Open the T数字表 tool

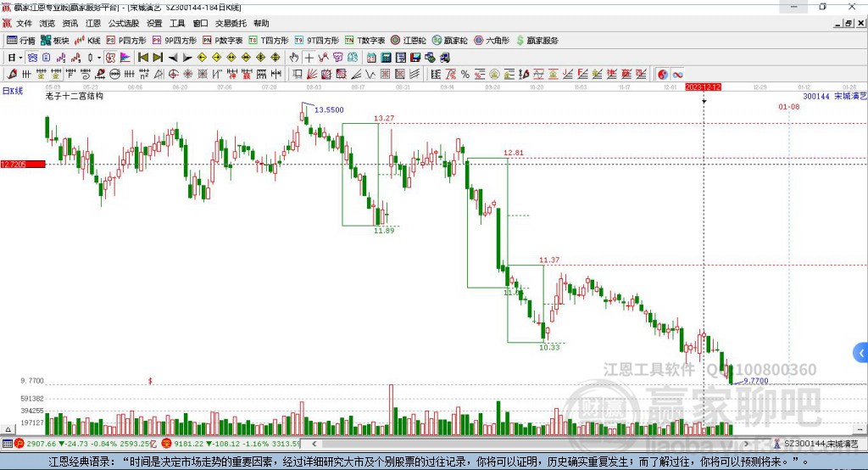(x=364, y=41)
